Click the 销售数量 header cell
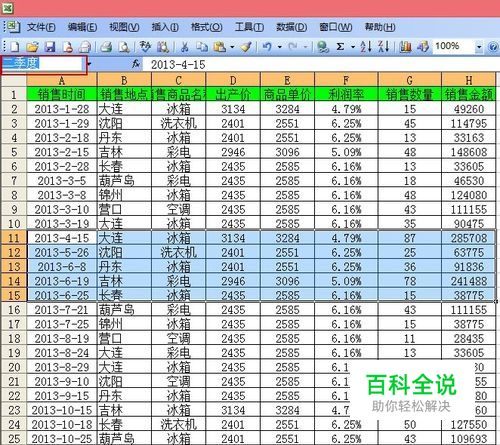The image size is (500, 445). coord(410,94)
